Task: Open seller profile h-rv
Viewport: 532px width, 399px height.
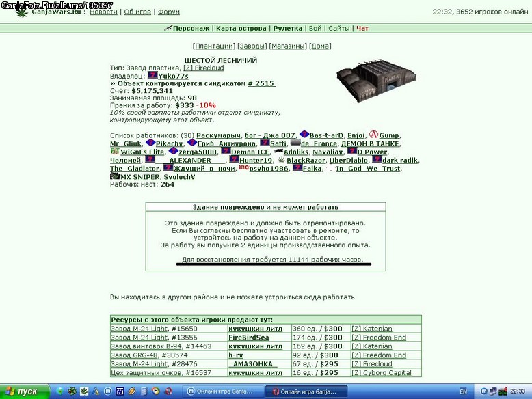Action: click(236, 355)
